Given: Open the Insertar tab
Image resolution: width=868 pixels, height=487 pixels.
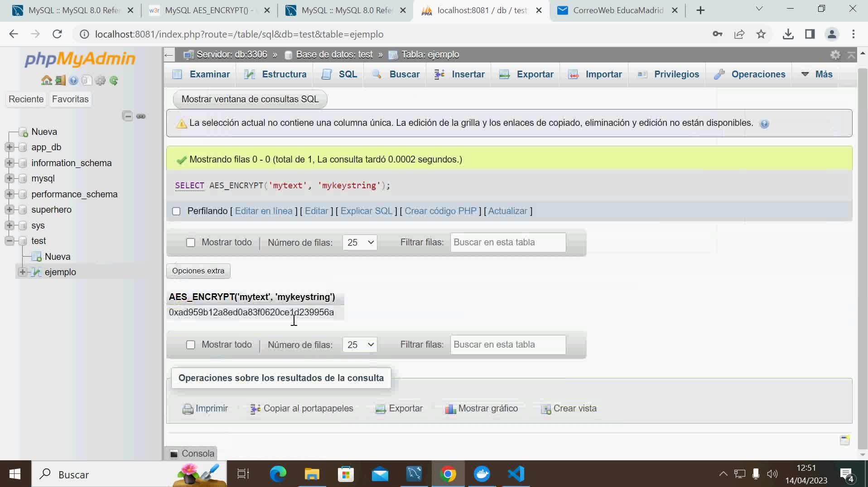Looking at the screenshot, I should [459, 74].
